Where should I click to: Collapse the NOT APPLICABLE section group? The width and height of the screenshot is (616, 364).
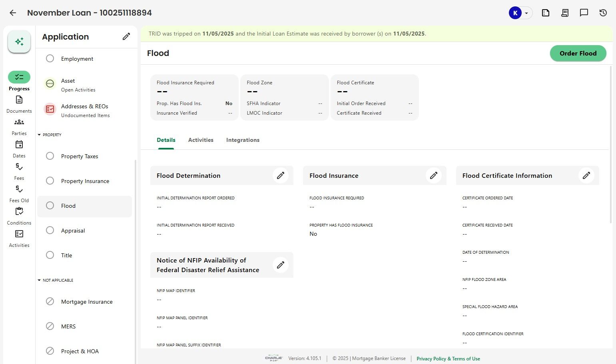click(39, 280)
